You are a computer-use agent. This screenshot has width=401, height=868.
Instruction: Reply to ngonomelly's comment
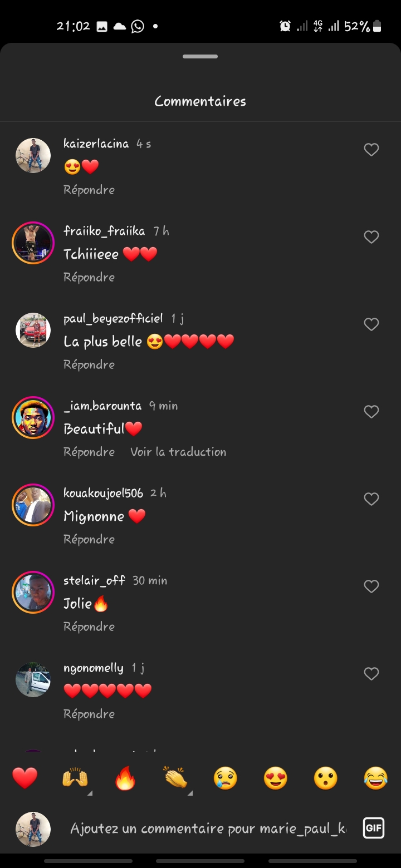click(x=89, y=714)
